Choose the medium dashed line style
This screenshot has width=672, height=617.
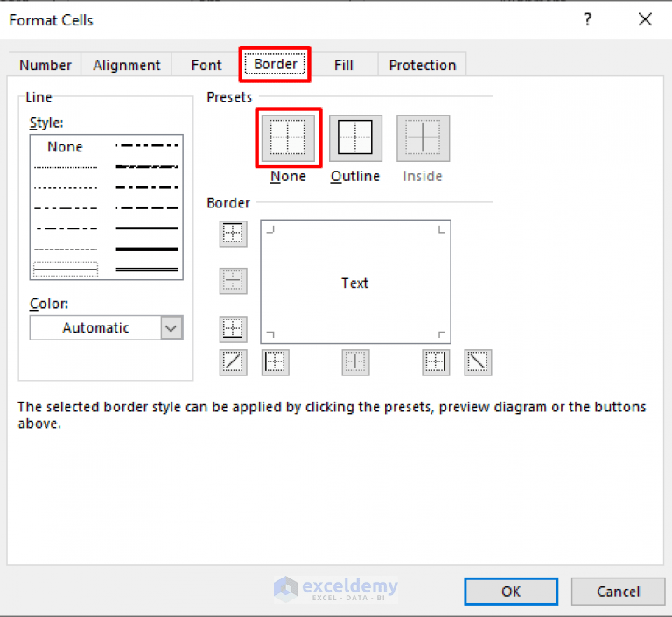(147, 208)
